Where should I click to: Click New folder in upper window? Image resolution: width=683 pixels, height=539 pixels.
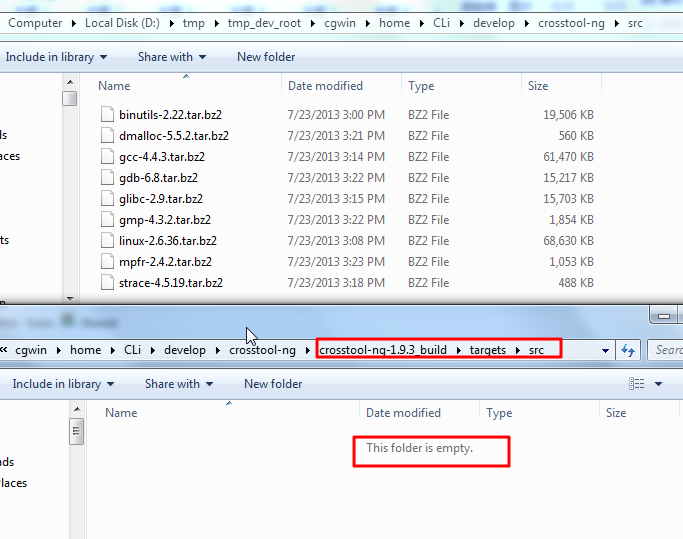(x=266, y=57)
